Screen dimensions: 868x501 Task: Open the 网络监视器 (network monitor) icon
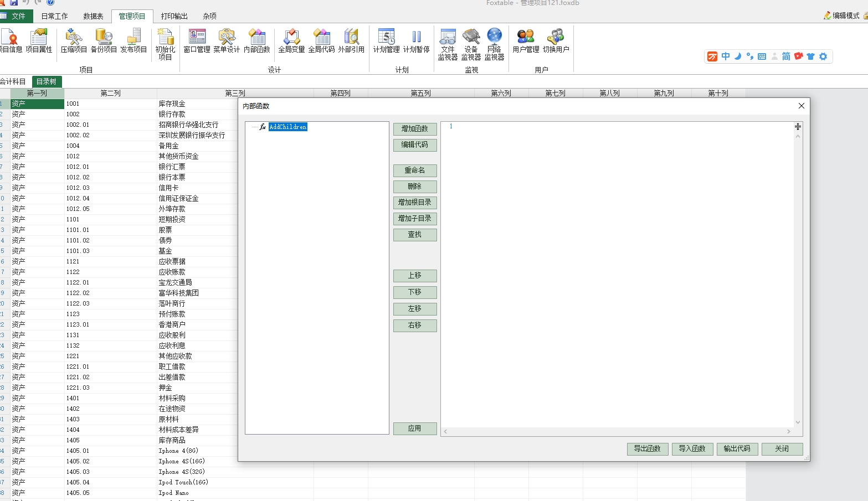[494, 44]
